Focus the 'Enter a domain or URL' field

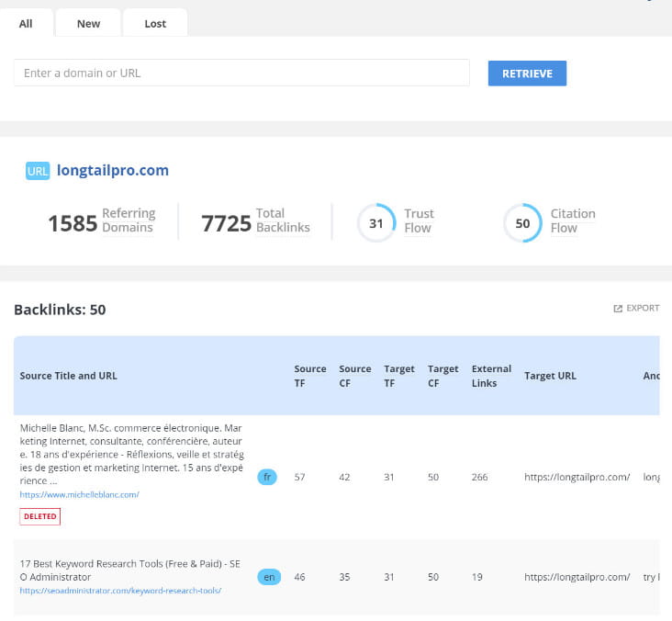[241, 73]
